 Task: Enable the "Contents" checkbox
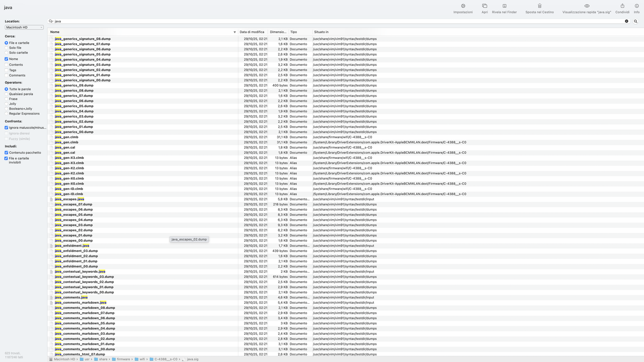coord(5,64)
